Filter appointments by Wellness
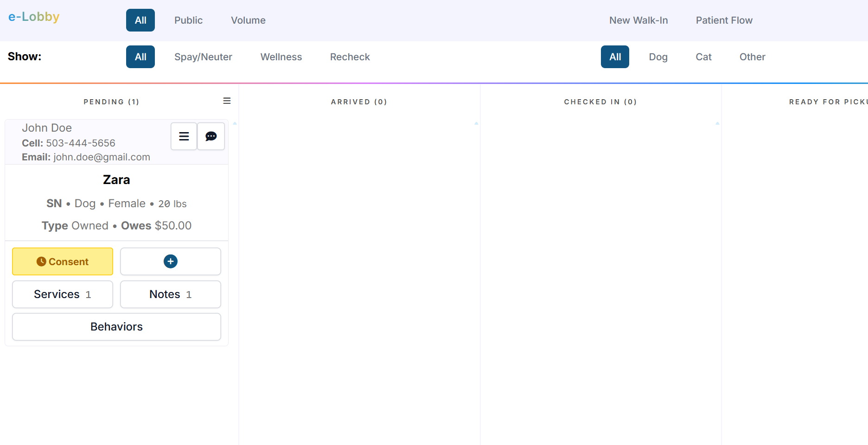Viewport: 868px width, 445px height. tap(281, 57)
